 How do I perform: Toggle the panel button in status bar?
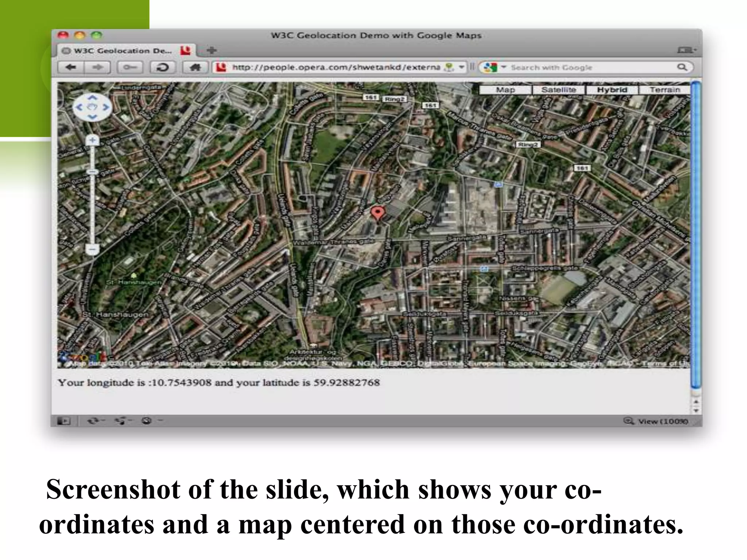click(64, 421)
